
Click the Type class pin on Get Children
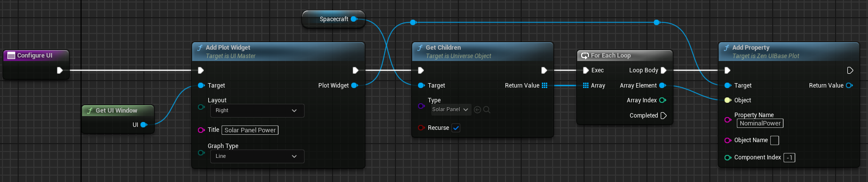tap(421, 106)
